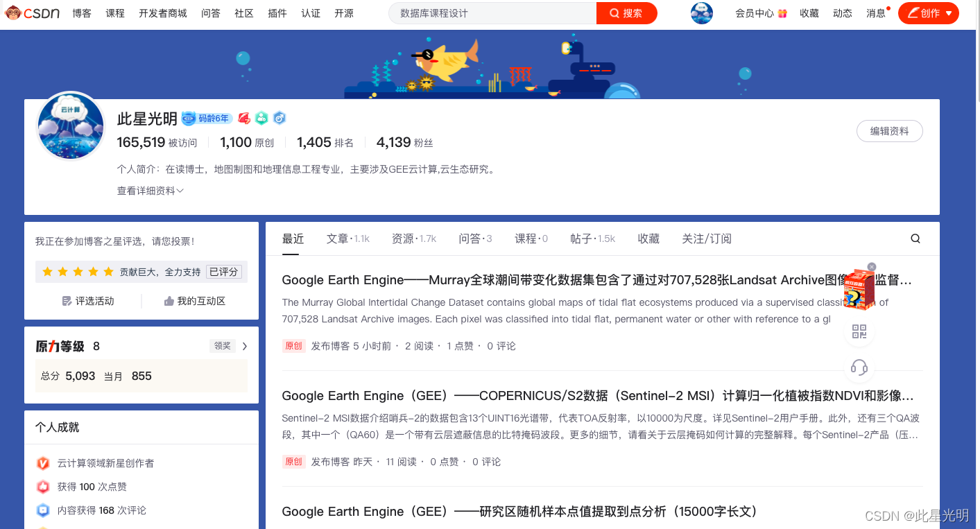Expand 查看详细资料 section
980x529 pixels.
point(150,191)
